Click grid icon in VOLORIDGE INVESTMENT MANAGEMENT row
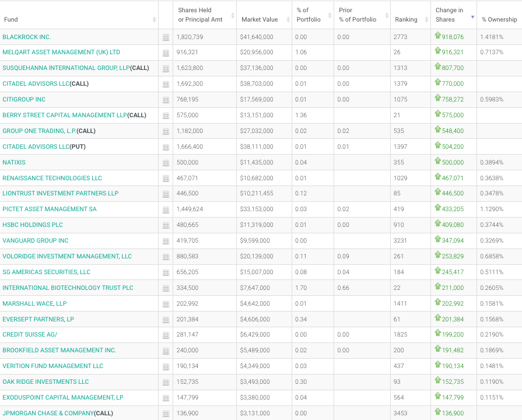This screenshot has height=420, width=522. click(166, 257)
